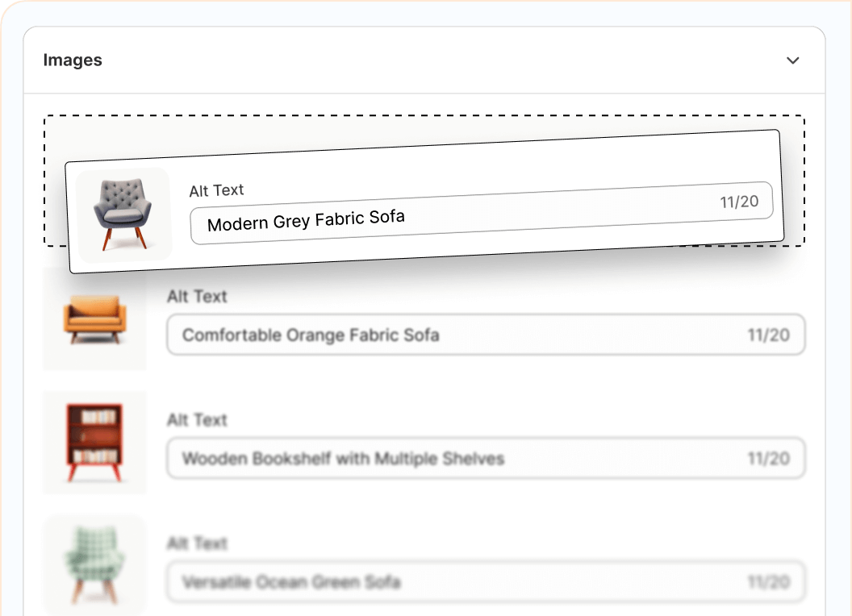Click the 11/20 counter in bookshelf field
This screenshot has width=852, height=616.
(768, 459)
